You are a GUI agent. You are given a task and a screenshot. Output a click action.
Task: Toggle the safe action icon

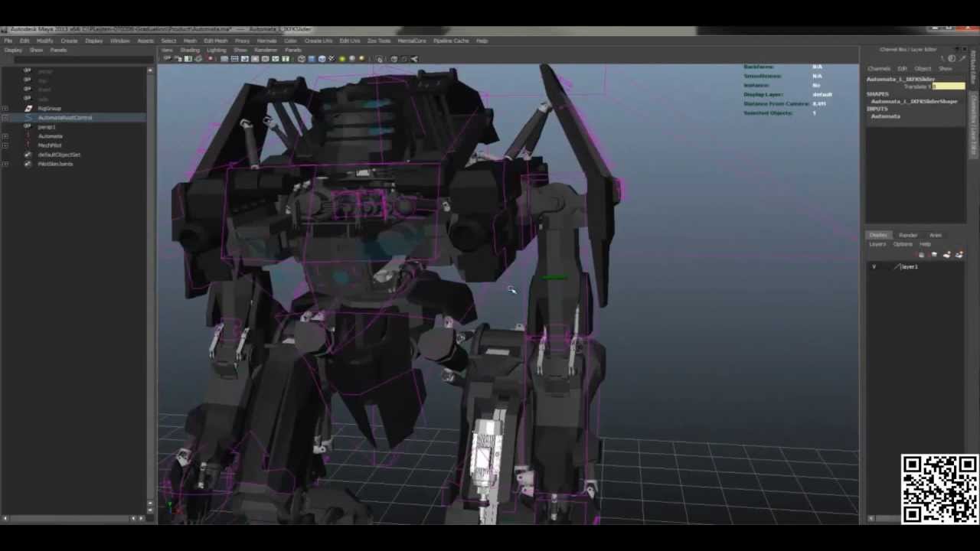coord(275,59)
